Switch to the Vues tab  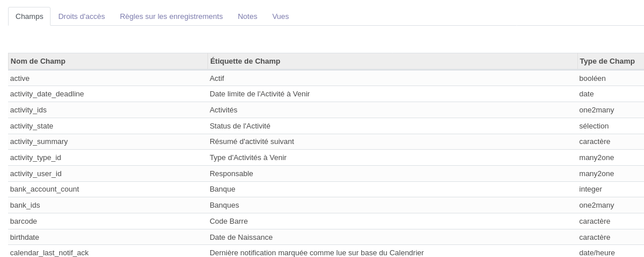[280, 17]
